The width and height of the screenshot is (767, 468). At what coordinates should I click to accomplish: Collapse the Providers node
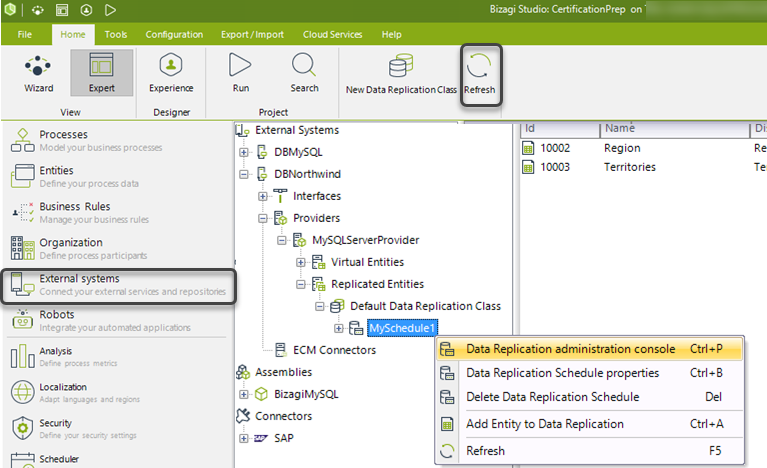pyautogui.click(x=263, y=218)
